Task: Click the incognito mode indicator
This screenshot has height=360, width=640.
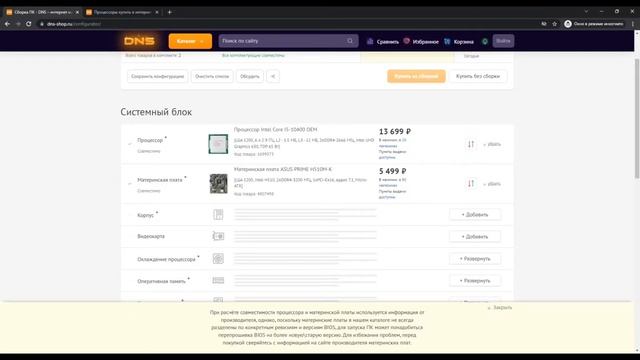Action: click(x=594, y=24)
